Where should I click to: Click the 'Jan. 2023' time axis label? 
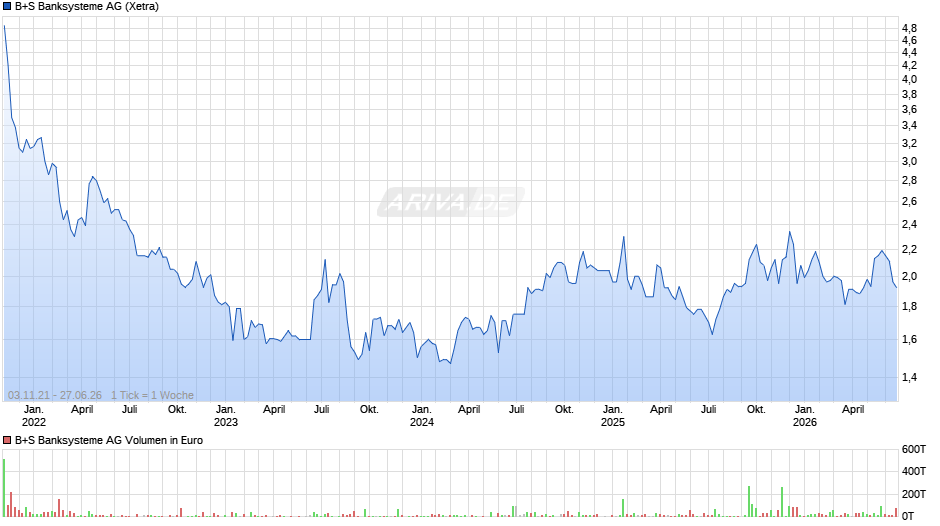(x=225, y=416)
